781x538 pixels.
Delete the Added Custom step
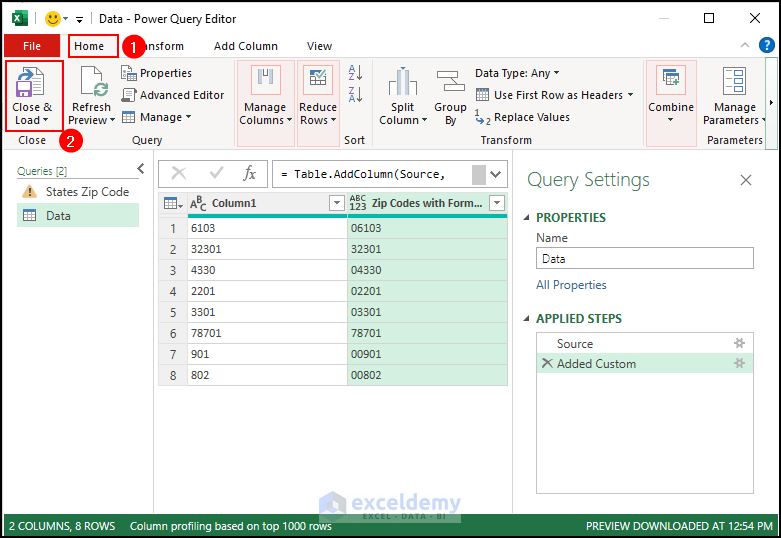click(547, 363)
